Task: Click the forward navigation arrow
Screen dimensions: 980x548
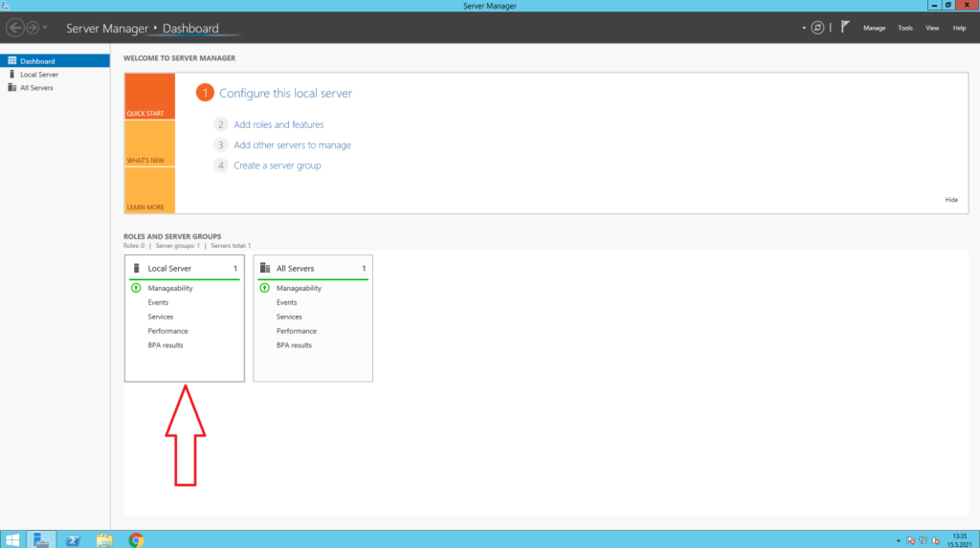Action: point(33,28)
